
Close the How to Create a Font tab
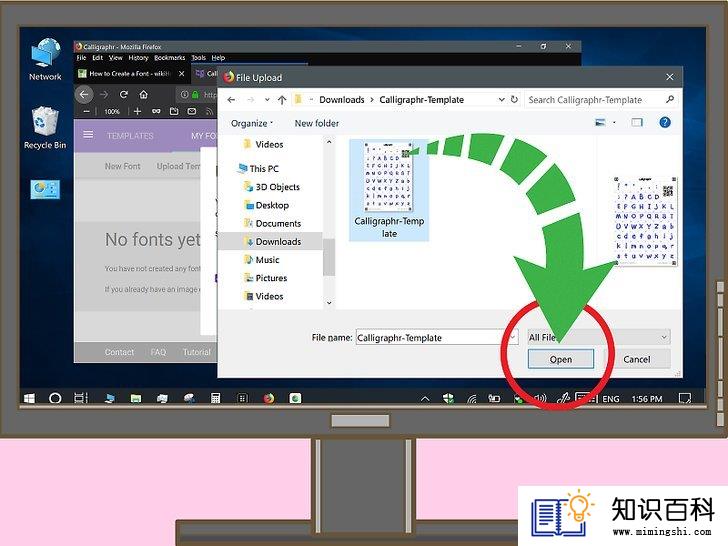[182, 73]
